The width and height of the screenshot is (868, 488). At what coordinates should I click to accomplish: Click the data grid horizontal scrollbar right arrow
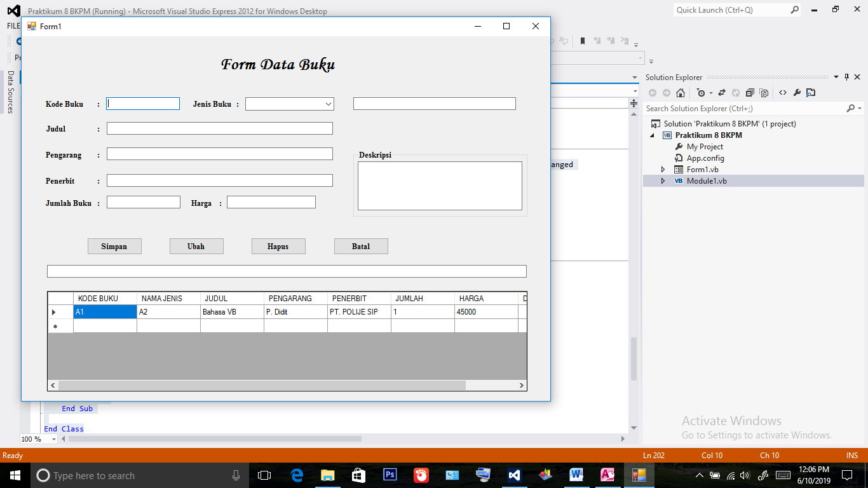(521, 386)
